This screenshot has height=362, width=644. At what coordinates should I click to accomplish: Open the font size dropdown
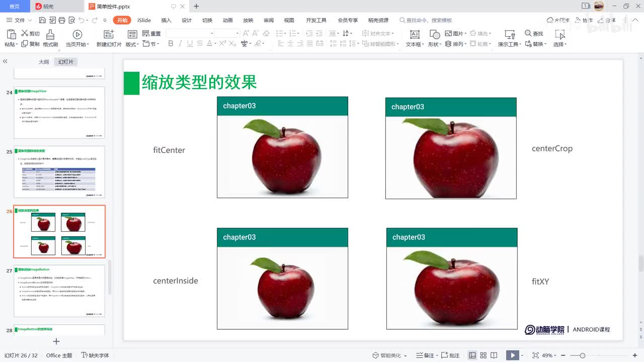237,33
